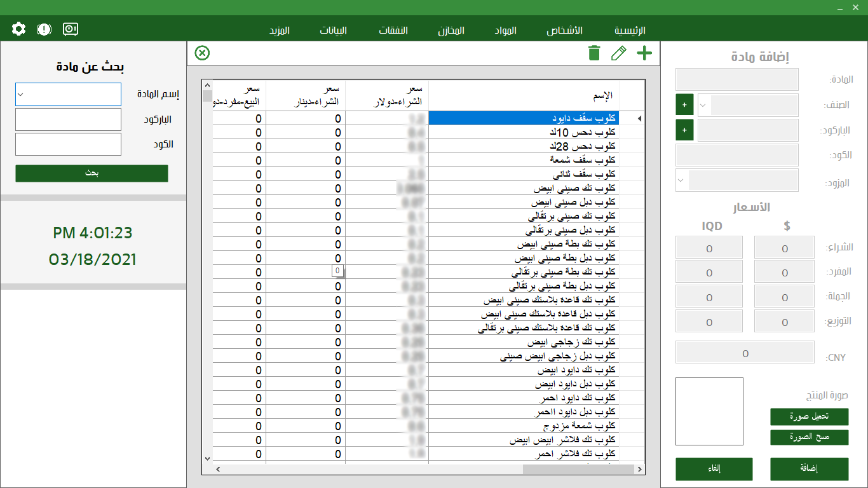Open the settings gear icon

[18, 29]
